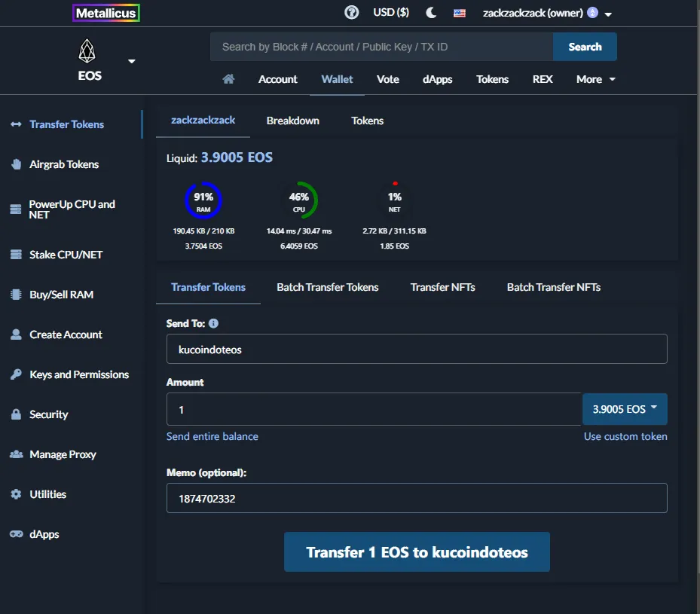Viewport: 700px width, 614px height.
Task: Click the Send To field with kucoindoteos
Action: click(x=417, y=349)
